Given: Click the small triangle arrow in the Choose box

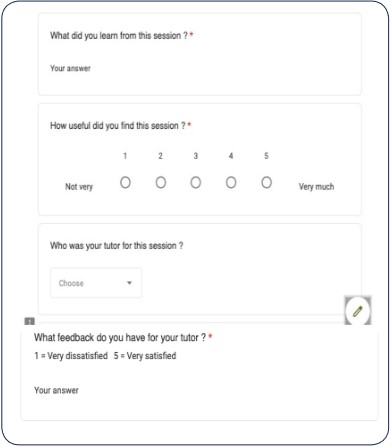Looking at the screenshot, I should (129, 283).
